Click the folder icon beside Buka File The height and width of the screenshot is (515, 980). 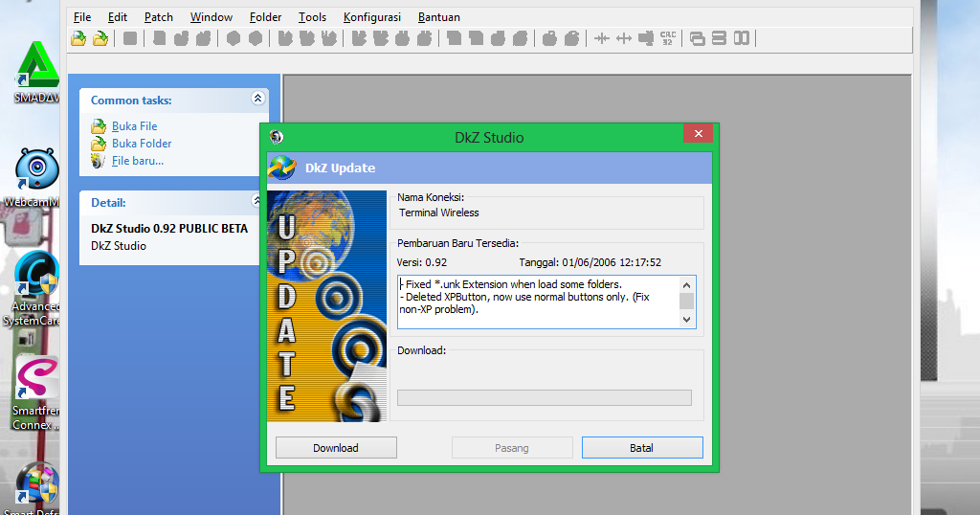coord(99,126)
